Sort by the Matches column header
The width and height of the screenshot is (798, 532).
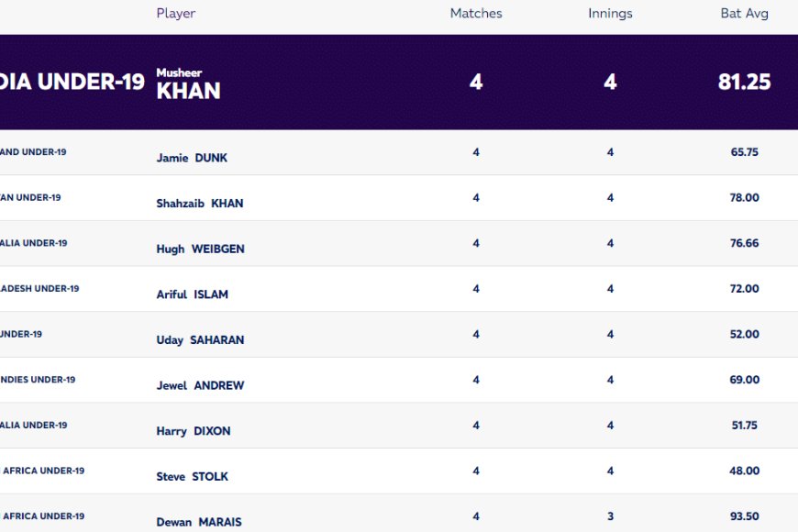coord(476,13)
